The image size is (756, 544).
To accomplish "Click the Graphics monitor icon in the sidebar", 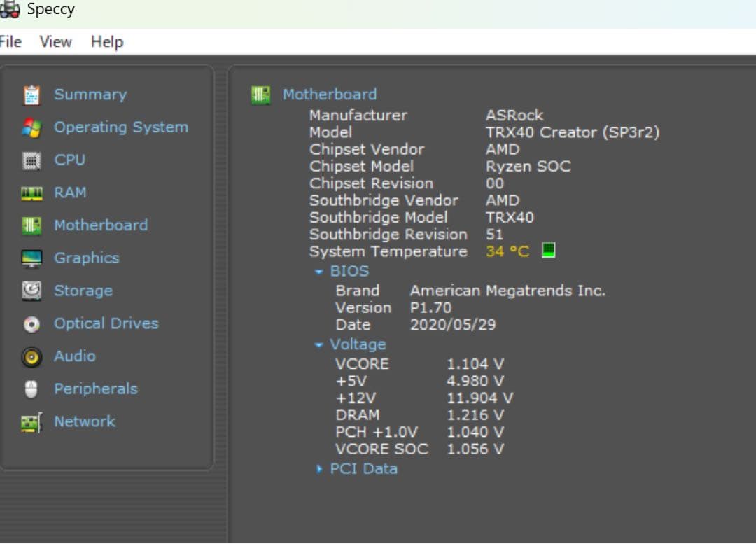I will (31, 258).
